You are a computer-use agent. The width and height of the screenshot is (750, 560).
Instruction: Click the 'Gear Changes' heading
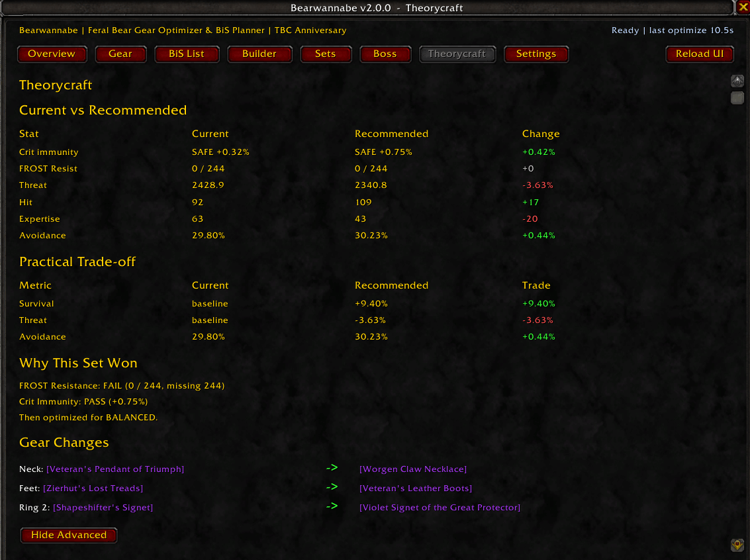64,443
